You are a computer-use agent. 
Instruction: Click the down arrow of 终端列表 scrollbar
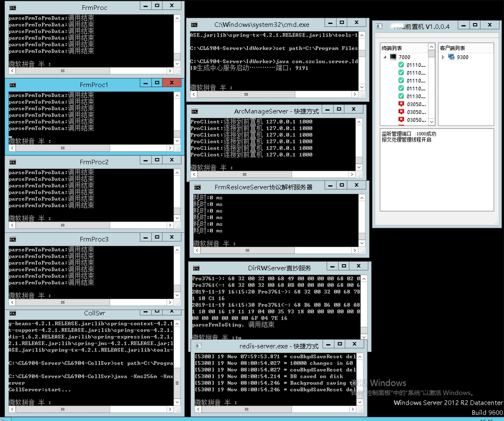click(431, 122)
